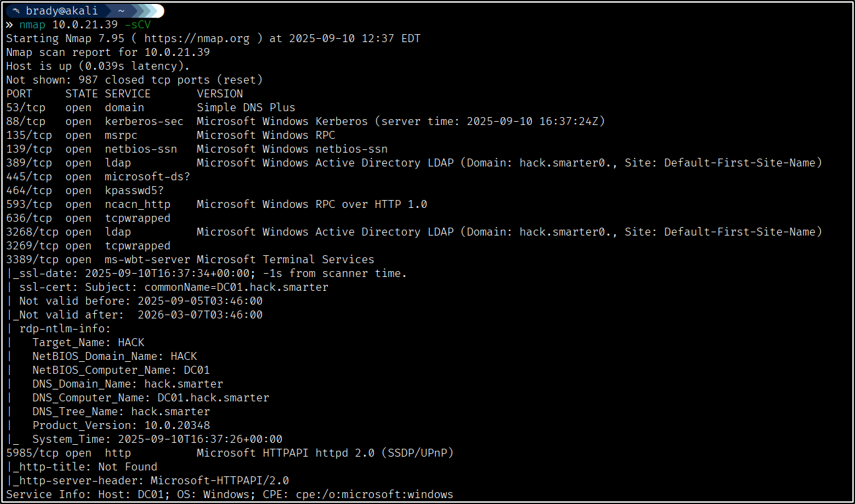The width and height of the screenshot is (855, 504).
Task: Select the Microsoft-HTTPAPI/2.0 server header value
Action: point(220,480)
